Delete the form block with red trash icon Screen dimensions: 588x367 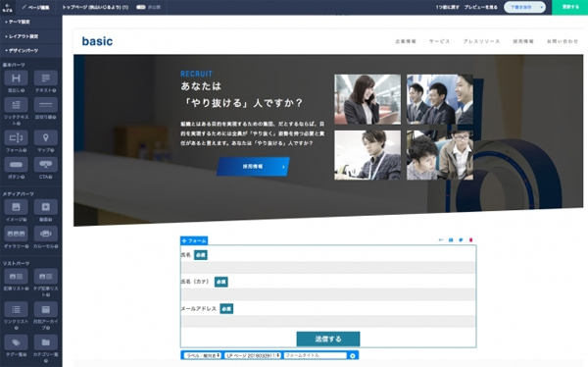471,240
